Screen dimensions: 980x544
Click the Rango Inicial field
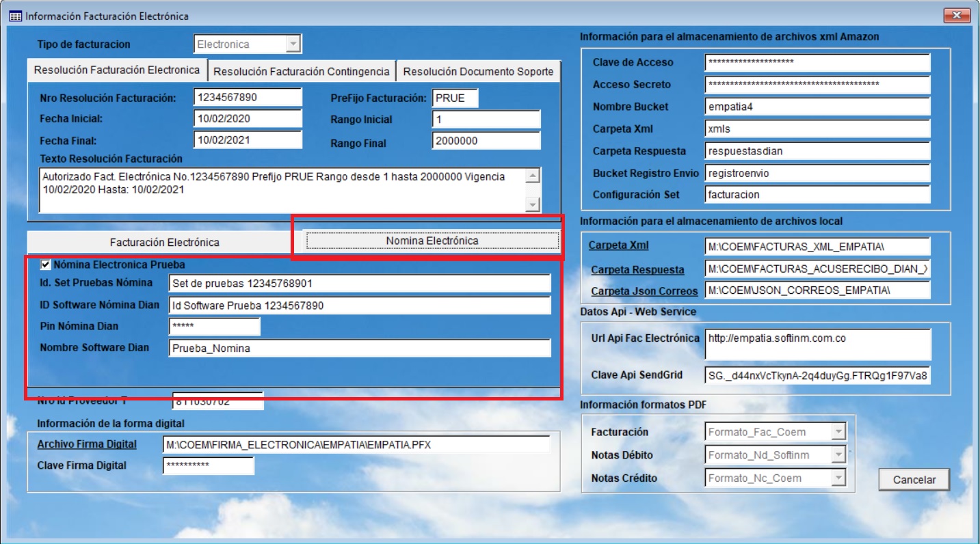[x=486, y=119]
